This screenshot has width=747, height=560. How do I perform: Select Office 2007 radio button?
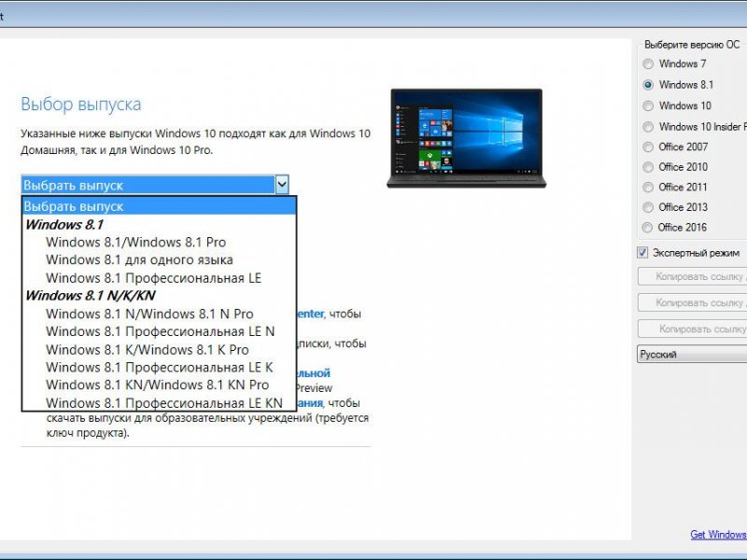coord(648,147)
